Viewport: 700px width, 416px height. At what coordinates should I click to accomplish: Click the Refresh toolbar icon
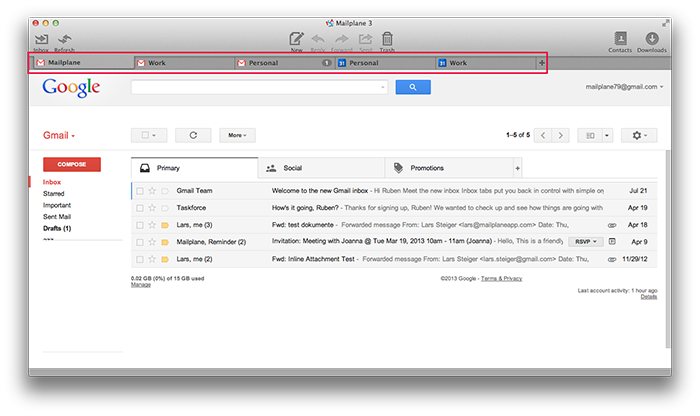65,39
